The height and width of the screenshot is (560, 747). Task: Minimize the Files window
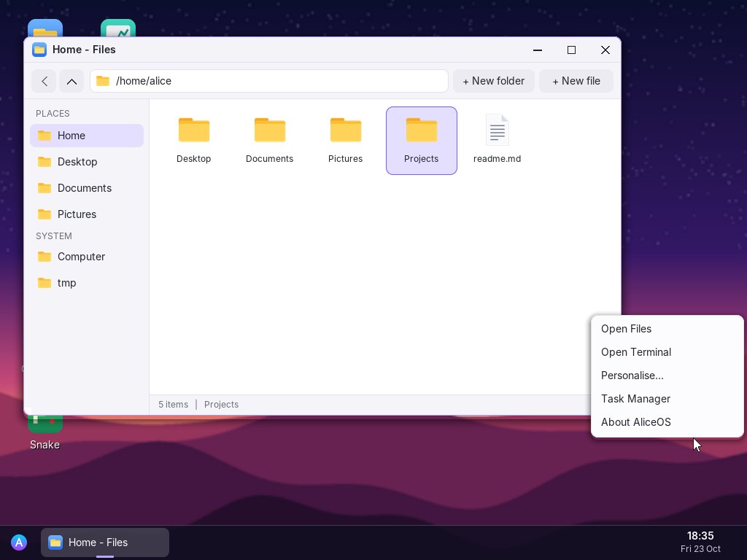[538, 50]
